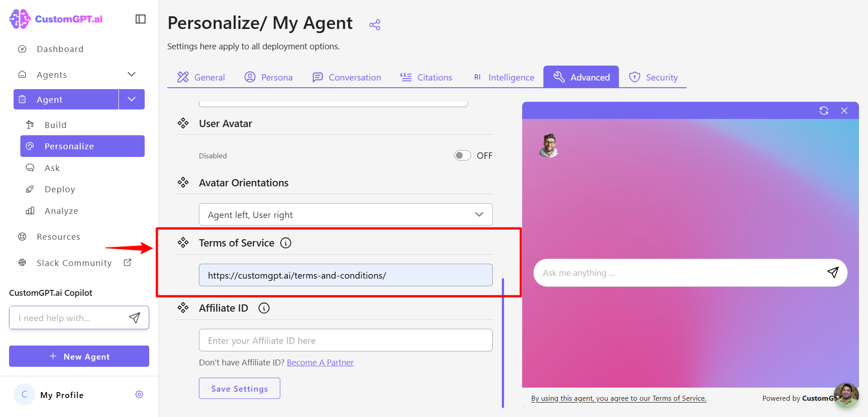Image resolution: width=868 pixels, height=417 pixels.
Task: Select the Agent sidebar button
Action: [x=66, y=100]
